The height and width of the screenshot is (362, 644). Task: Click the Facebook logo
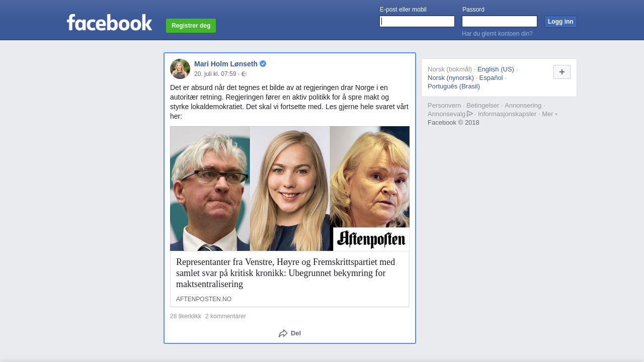(x=109, y=23)
